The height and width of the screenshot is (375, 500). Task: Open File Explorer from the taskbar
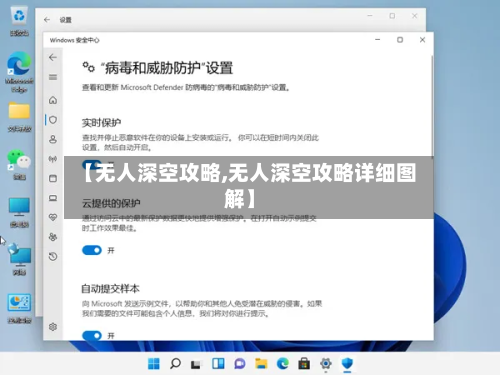click(x=261, y=364)
